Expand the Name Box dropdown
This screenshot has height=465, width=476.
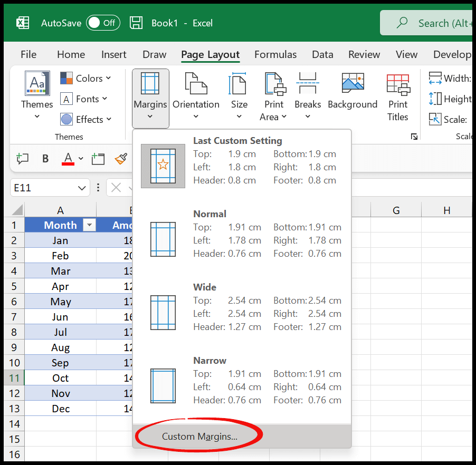point(82,188)
